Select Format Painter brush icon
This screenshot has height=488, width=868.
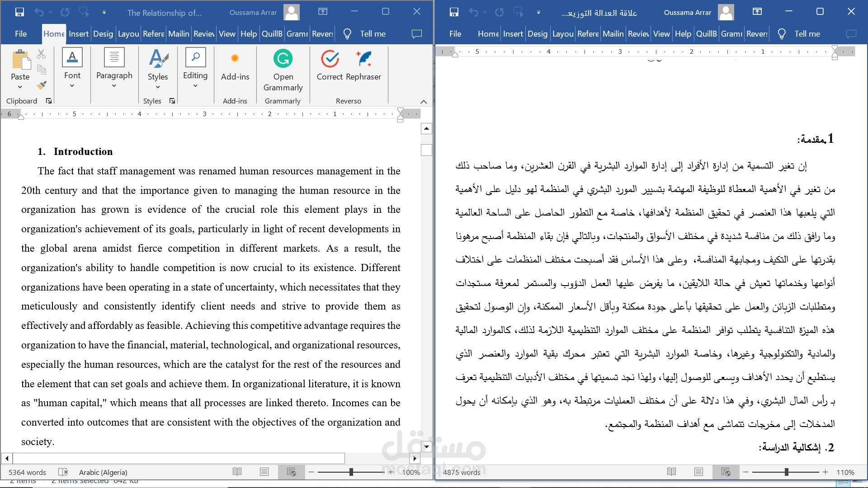coord(41,84)
